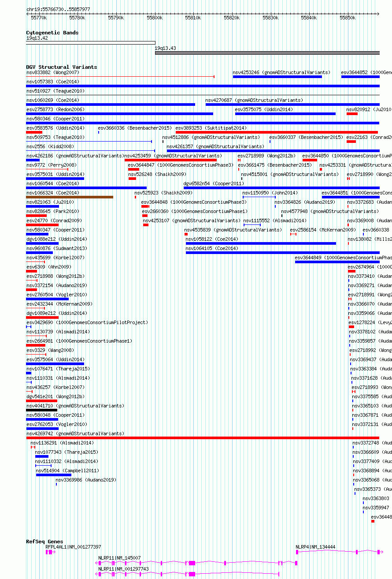Image resolution: width=392 pixels, height=579 pixels.
Task: Click nsv821063 (Ju2010) label
Action: 50,202
